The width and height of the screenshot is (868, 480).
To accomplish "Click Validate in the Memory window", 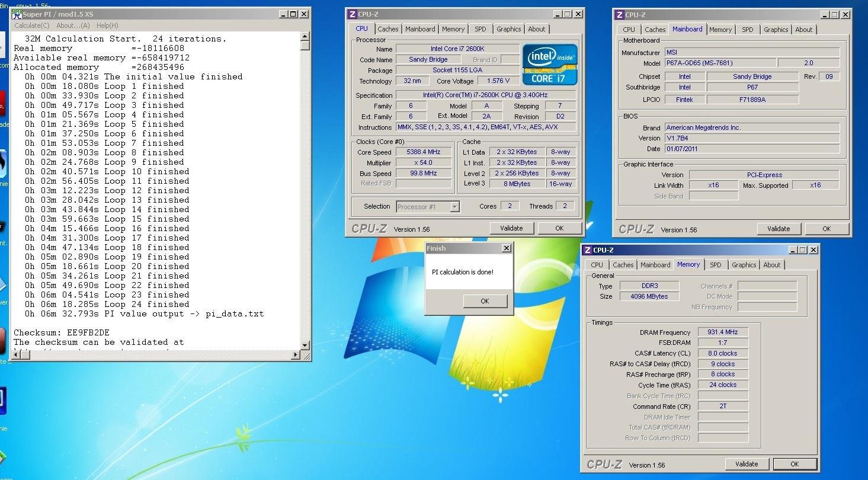I will coord(747,464).
